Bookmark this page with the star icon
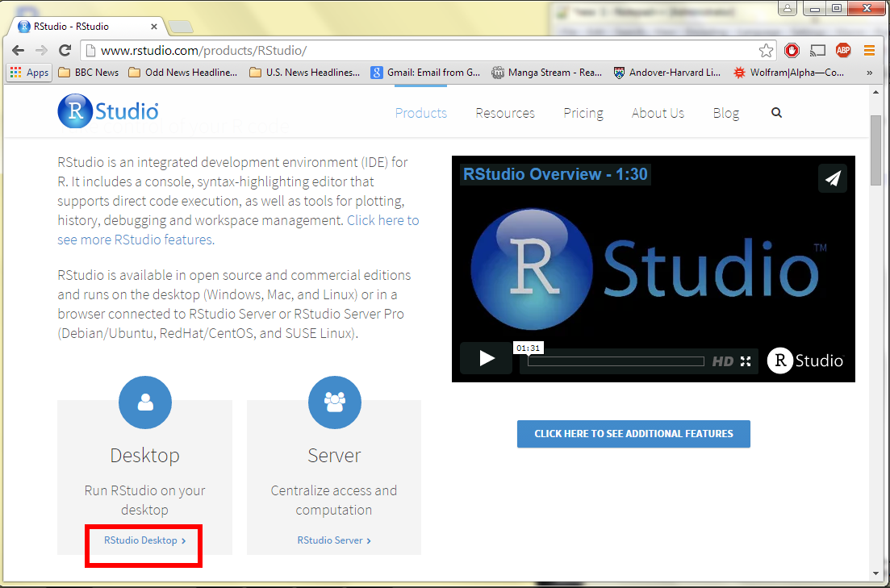Image resolution: width=890 pixels, height=588 pixels. click(x=766, y=51)
